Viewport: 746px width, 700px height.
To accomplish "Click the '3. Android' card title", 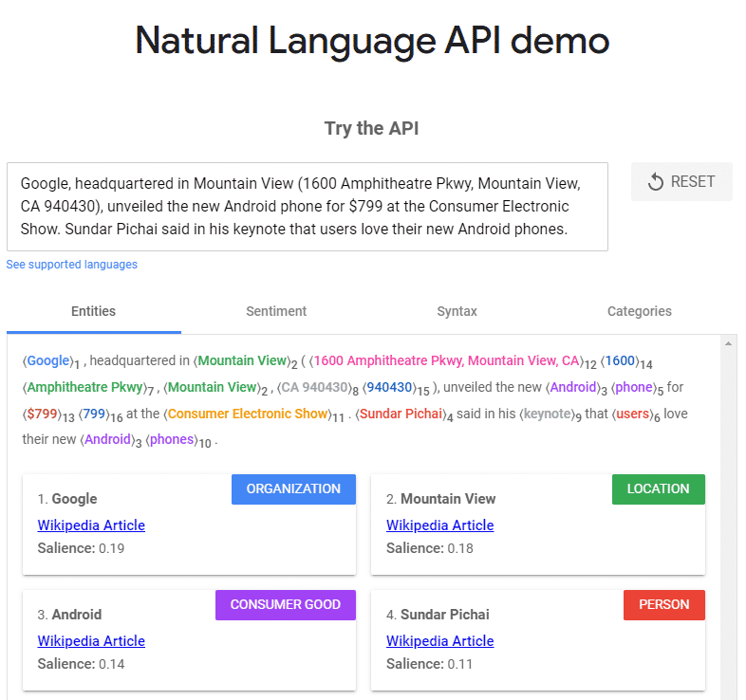I will (x=69, y=615).
